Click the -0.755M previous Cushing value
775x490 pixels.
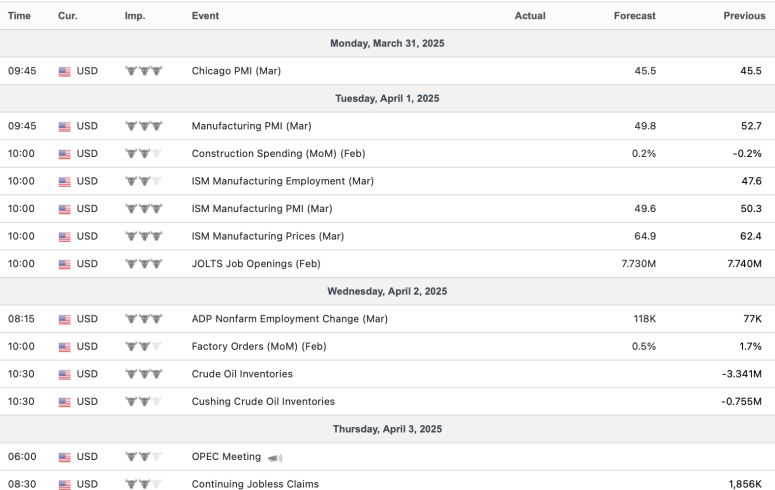point(741,401)
